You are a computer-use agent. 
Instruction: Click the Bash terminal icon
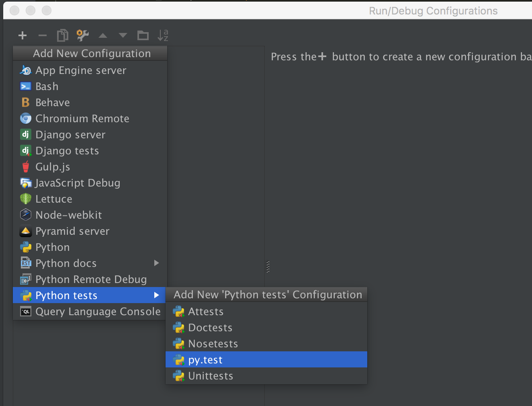26,86
